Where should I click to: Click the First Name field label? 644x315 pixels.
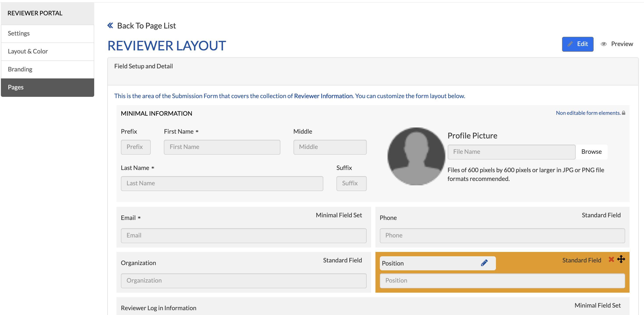point(179,131)
